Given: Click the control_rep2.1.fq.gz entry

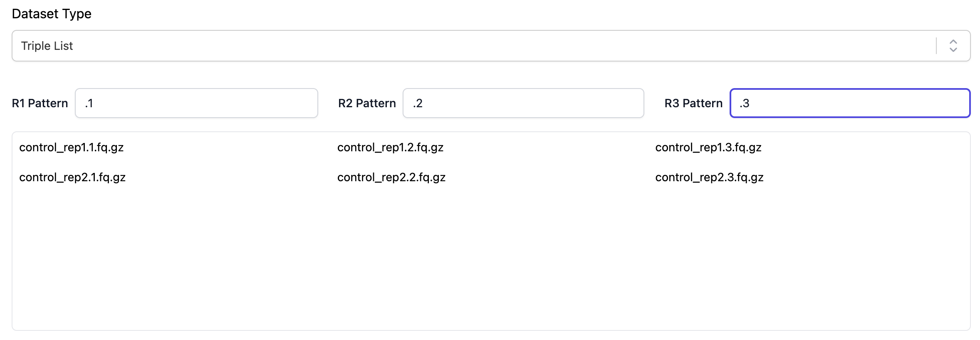Looking at the screenshot, I should tap(72, 177).
